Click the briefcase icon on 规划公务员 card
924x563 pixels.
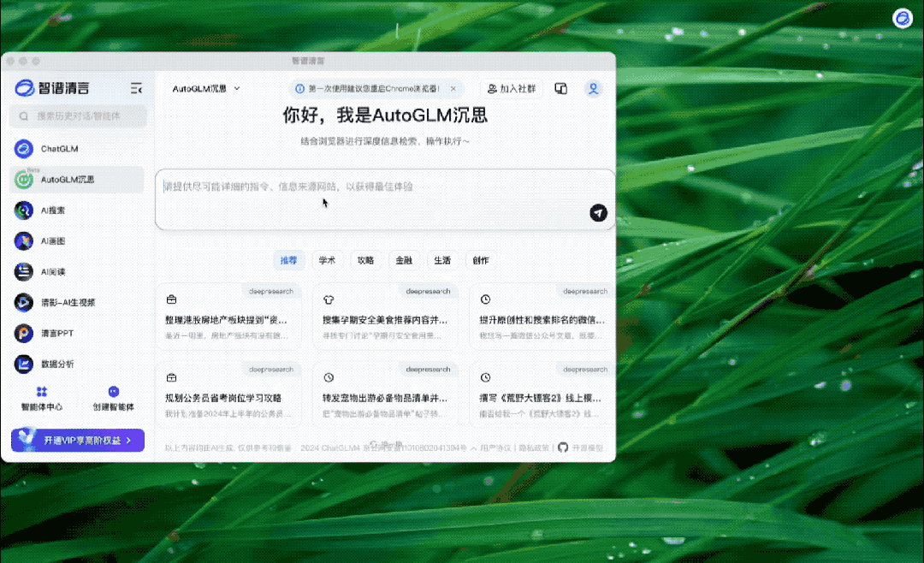pos(171,377)
